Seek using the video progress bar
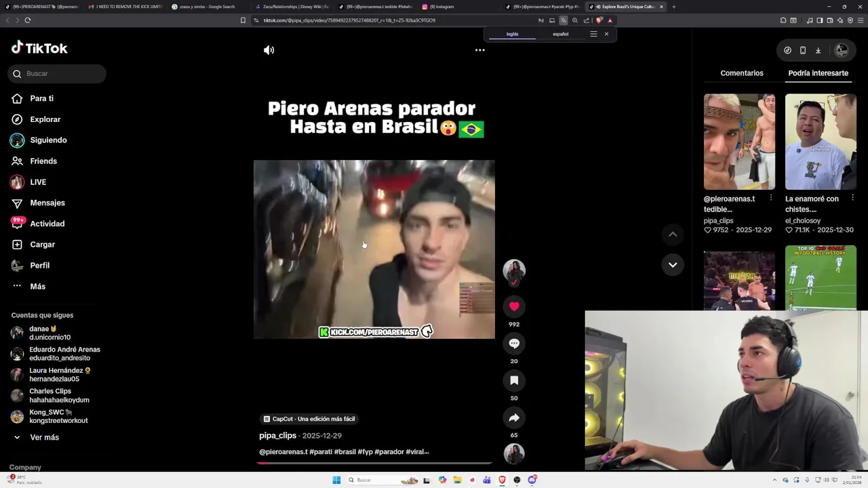This screenshot has width=868, height=488. [374, 463]
